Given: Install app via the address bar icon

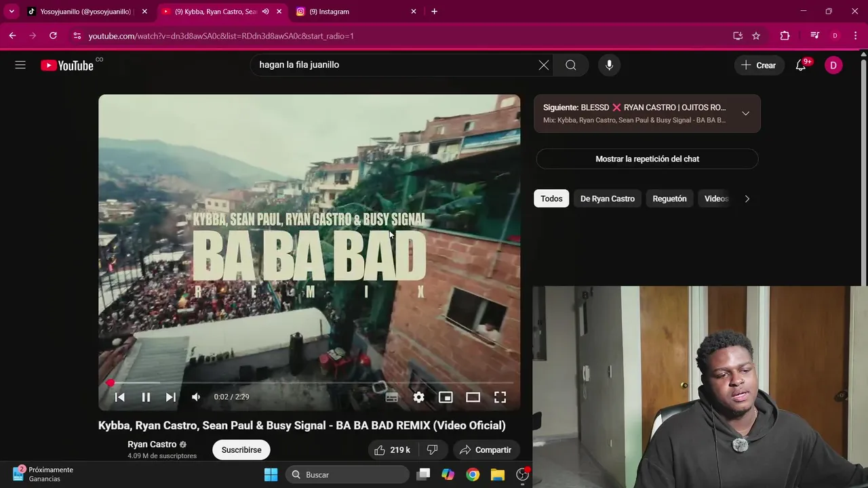Looking at the screenshot, I should [x=738, y=36].
